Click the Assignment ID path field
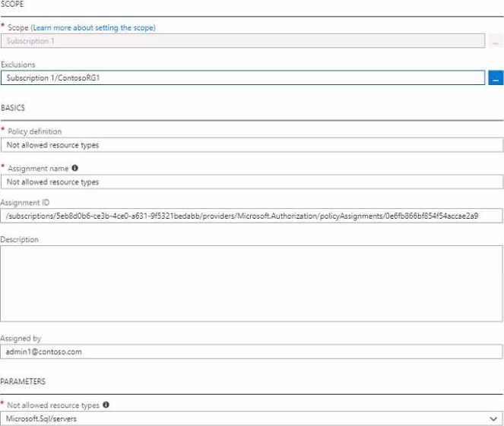This screenshot has height=426, width=504. point(251,216)
